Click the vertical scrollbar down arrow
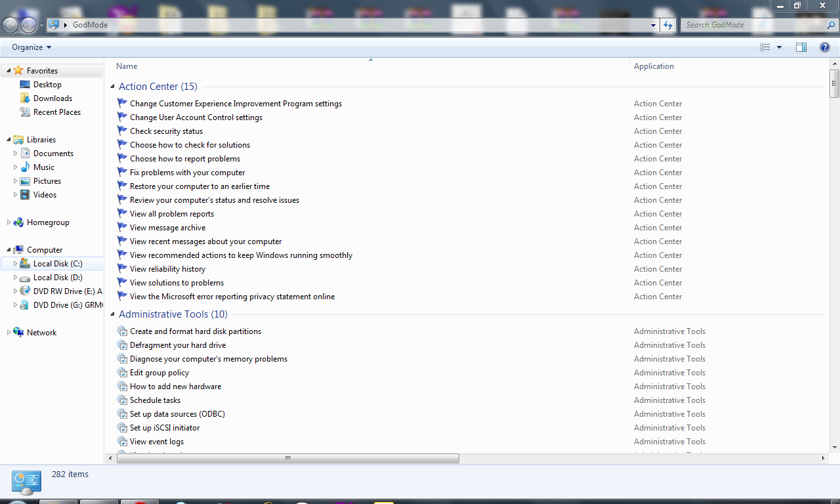The image size is (840, 504). click(835, 448)
